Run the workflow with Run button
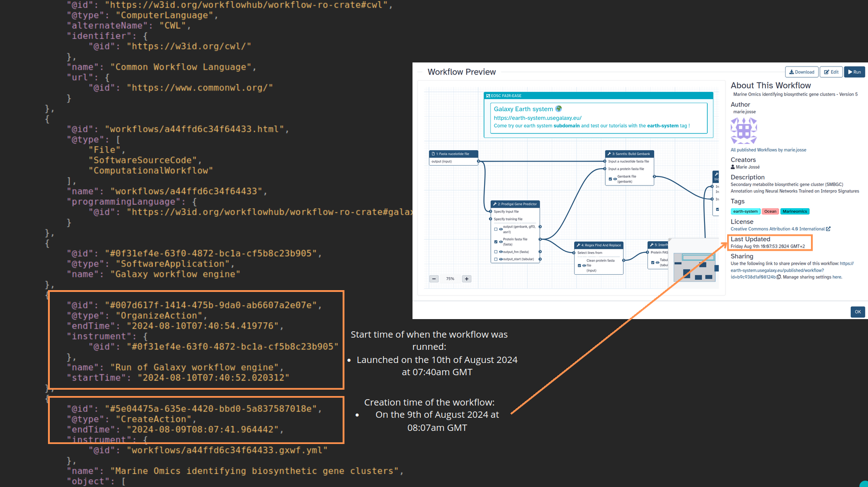 click(x=854, y=72)
